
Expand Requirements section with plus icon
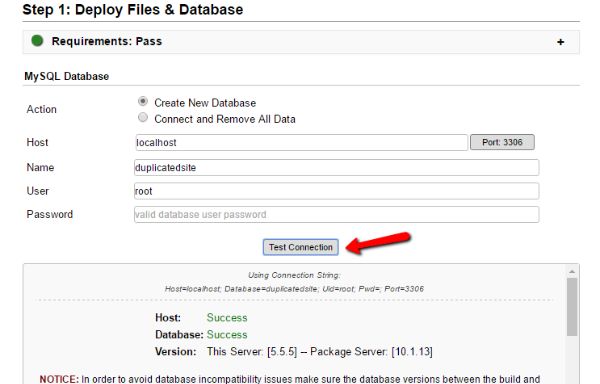pyautogui.click(x=560, y=42)
